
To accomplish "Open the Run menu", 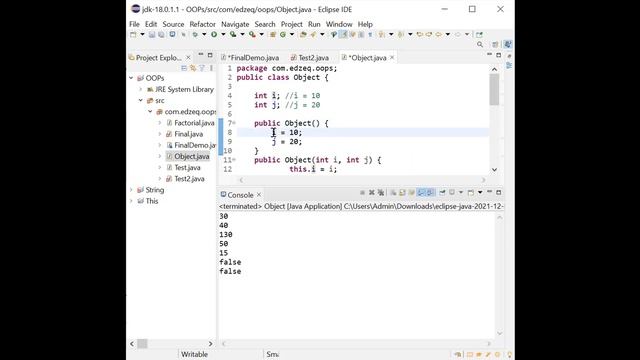I will (x=314, y=24).
